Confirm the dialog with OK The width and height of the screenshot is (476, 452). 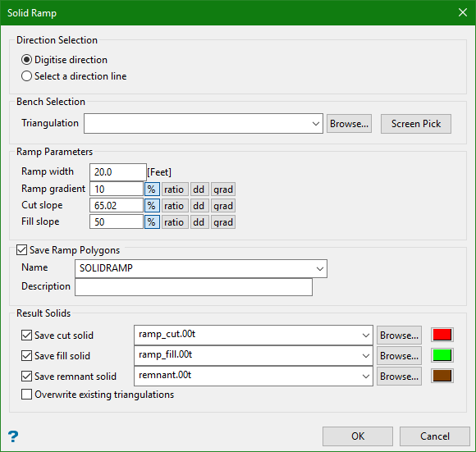(x=358, y=436)
